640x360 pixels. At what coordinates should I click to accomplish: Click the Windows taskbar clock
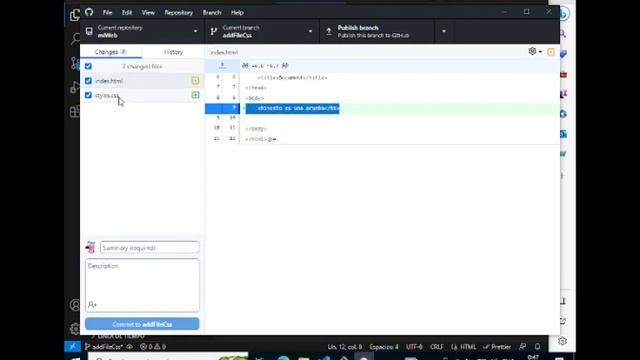tap(533, 357)
